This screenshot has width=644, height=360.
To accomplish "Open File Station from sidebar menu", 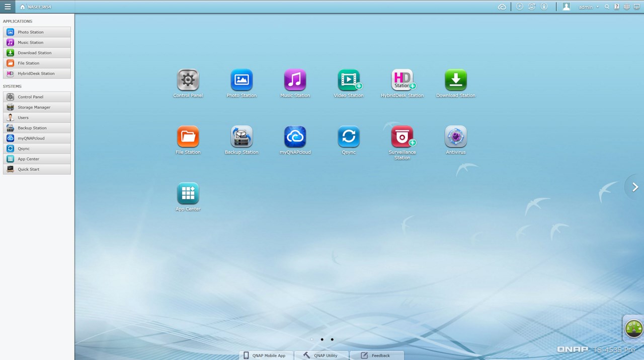I will (37, 63).
